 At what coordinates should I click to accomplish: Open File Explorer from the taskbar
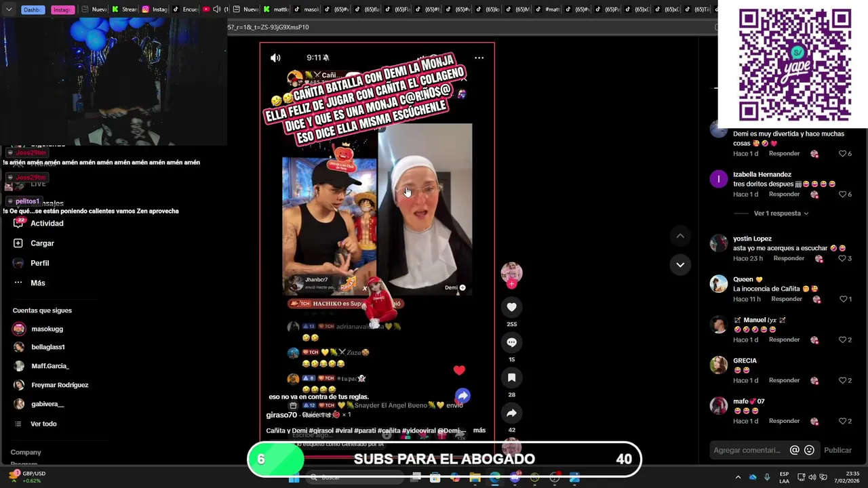(x=475, y=478)
